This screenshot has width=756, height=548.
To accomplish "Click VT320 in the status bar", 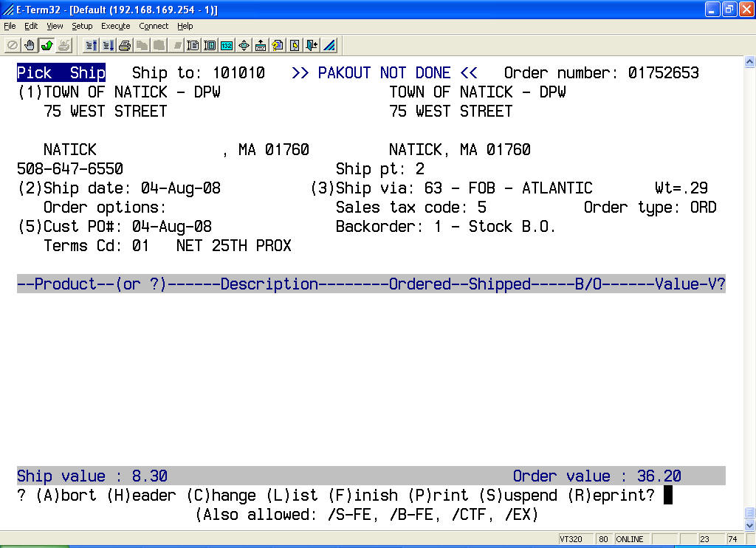I will [x=571, y=539].
